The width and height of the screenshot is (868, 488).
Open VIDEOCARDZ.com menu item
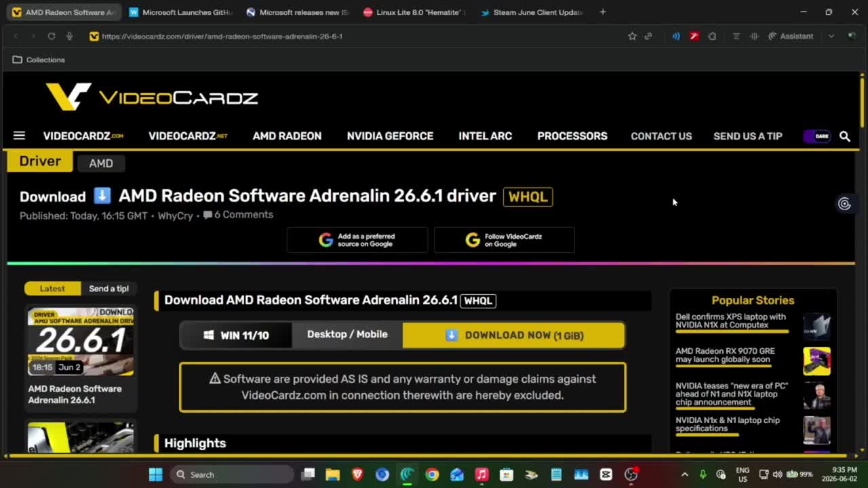pyautogui.click(x=83, y=136)
